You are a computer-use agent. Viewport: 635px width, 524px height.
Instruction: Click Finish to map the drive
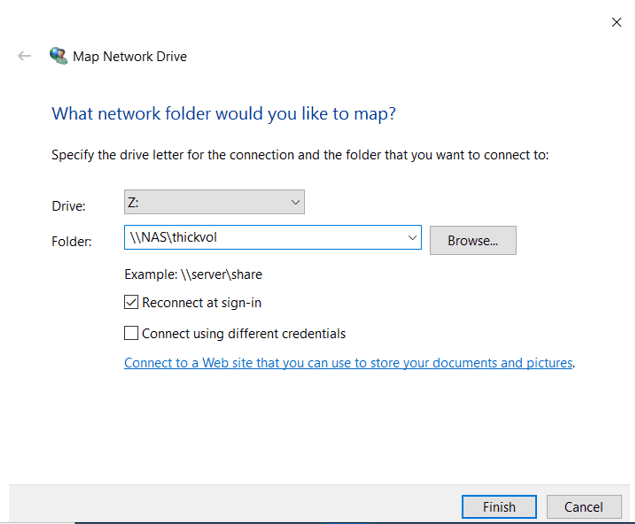[x=499, y=507]
